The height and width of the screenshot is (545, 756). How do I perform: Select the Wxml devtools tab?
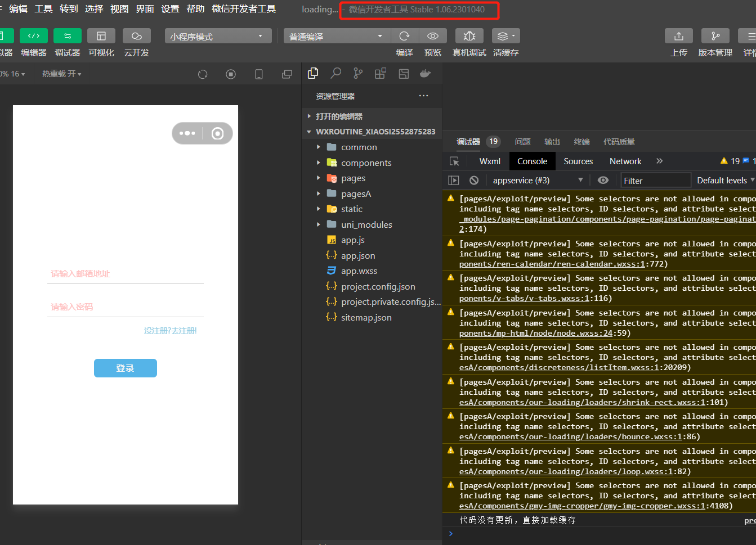[490, 161]
